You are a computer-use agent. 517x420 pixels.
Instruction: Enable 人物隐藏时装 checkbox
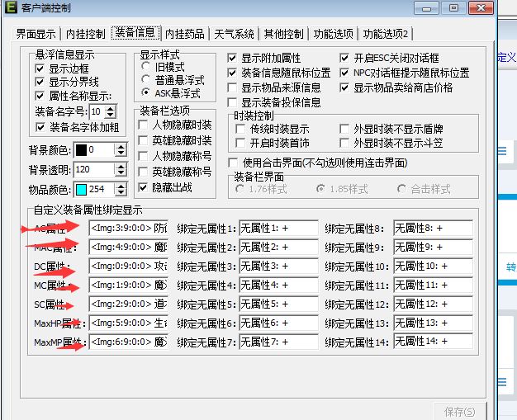(x=143, y=125)
